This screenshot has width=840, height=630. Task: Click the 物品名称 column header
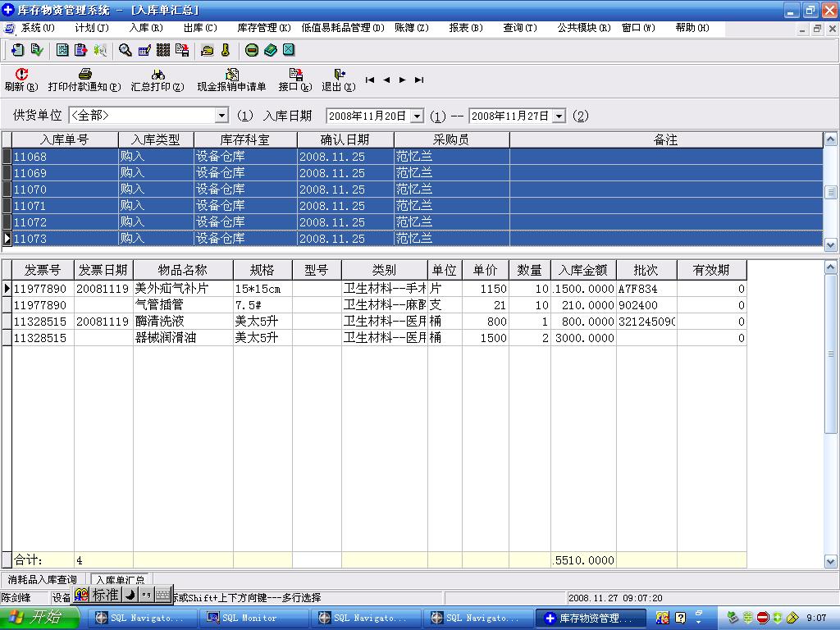[x=183, y=270]
